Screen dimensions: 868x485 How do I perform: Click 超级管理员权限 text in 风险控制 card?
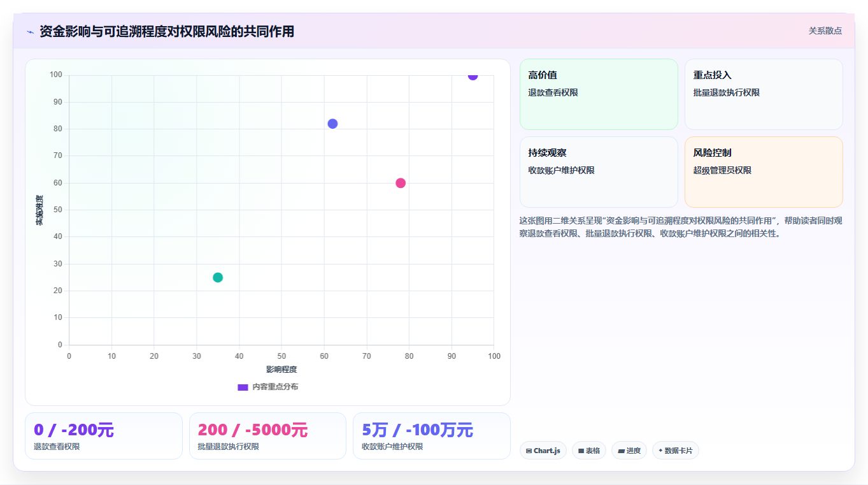click(x=722, y=170)
